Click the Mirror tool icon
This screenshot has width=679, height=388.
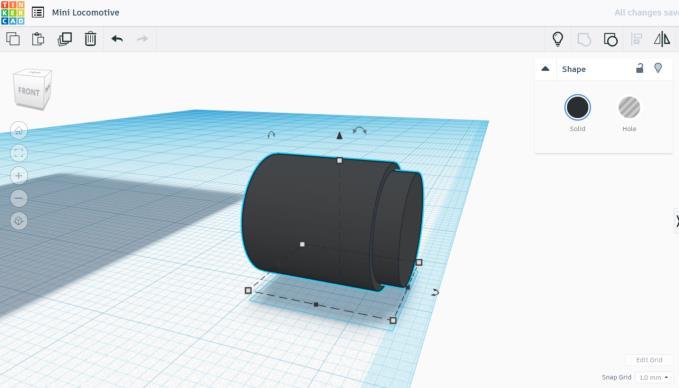tap(662, 39)
